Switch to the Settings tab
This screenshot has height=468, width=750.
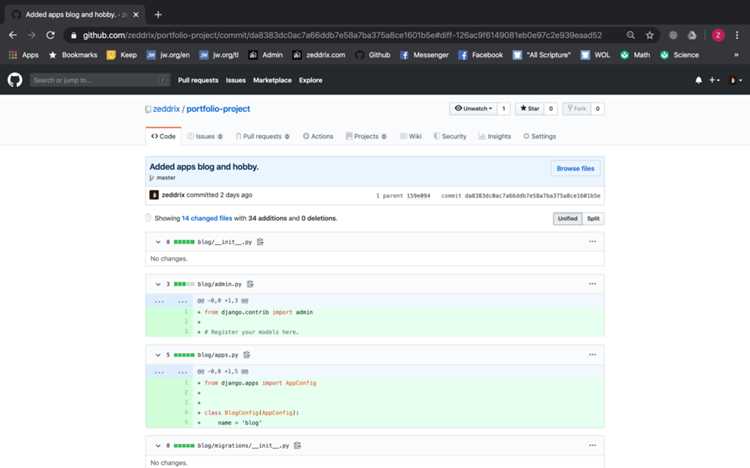[540, 136]
